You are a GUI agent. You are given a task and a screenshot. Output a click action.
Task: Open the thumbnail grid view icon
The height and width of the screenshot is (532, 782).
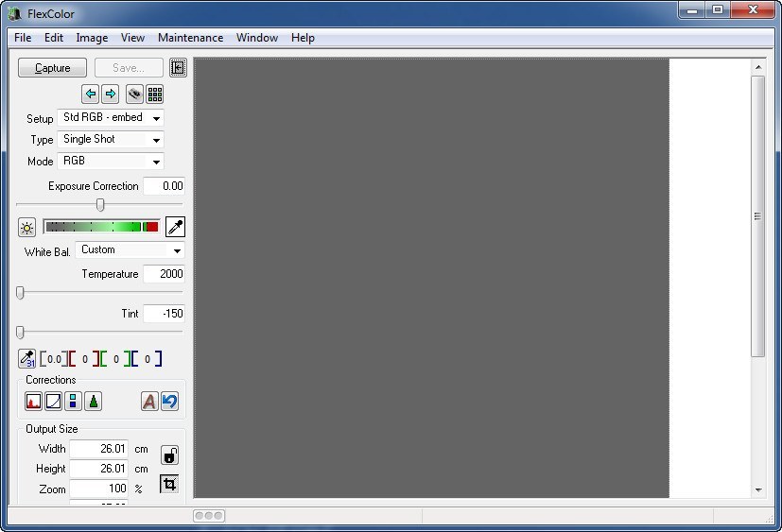click(155, 94)
